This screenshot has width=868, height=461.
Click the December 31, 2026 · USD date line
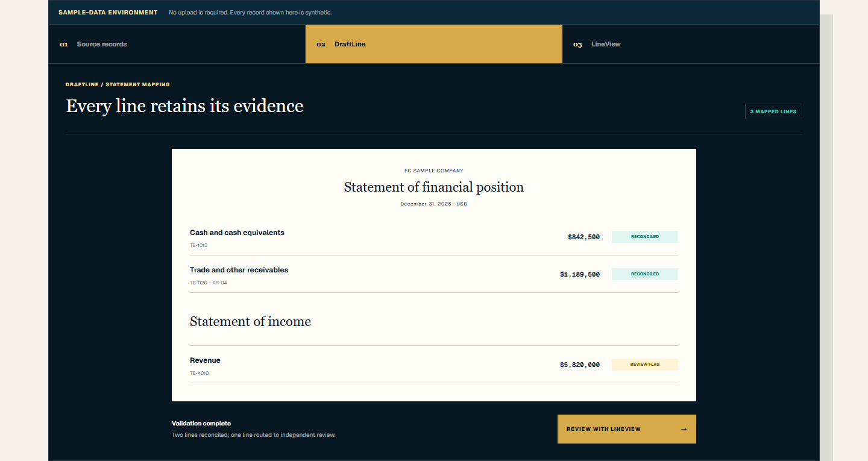point(434,204)
